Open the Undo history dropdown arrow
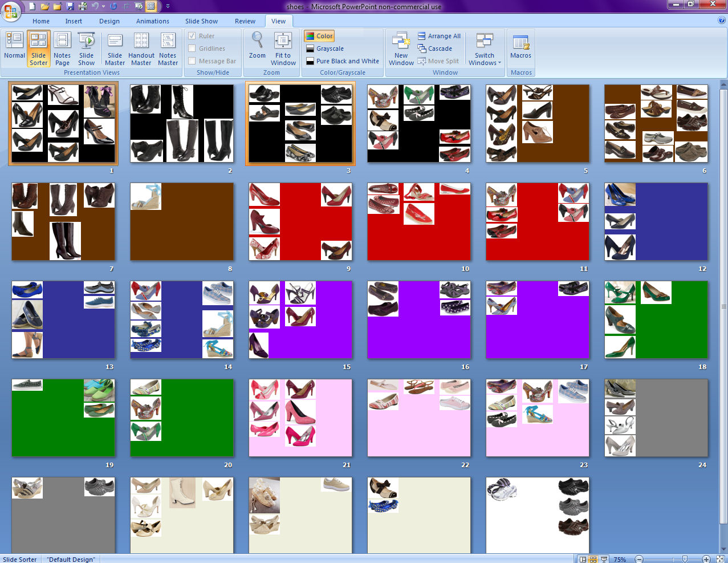 pos(103,6)
